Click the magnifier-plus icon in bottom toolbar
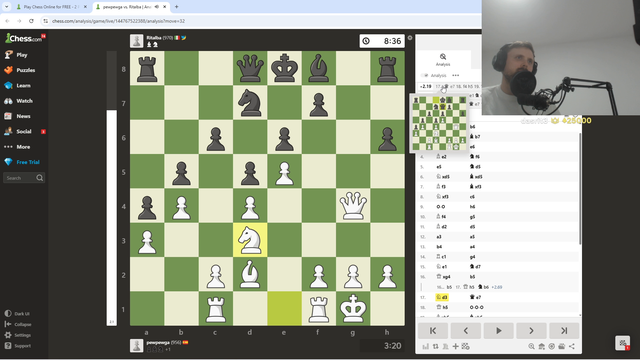The height and width of the screenshot is (360, 640). (x=531, y=347)
